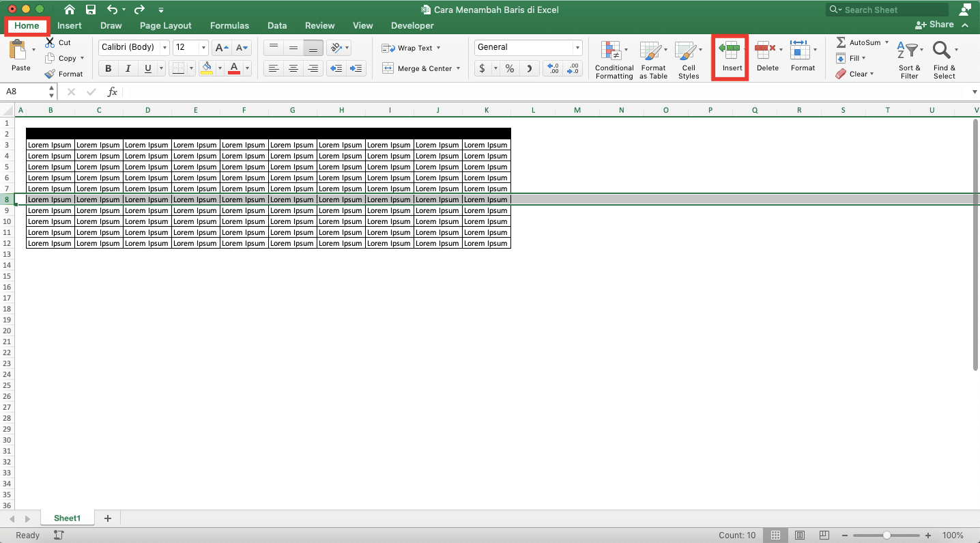Screen dimensions: 980x543
Task: Expand the Font Color arrow
Action: [247, 68]
